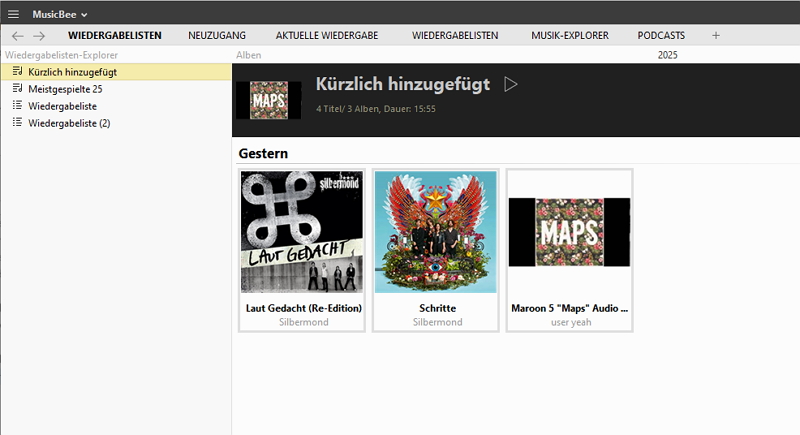Open the Laut Gedacht album cover
Image resolution: width=800 pixels, height=435 pixels.
tap(302, 232)
